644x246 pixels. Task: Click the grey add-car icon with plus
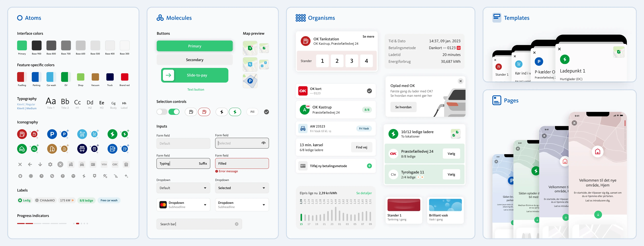71,164
